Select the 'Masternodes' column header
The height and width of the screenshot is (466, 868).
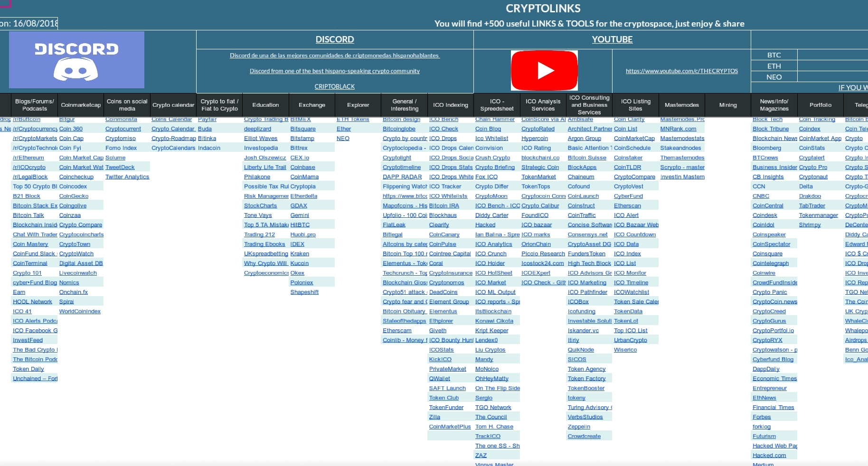click(682, 105)
